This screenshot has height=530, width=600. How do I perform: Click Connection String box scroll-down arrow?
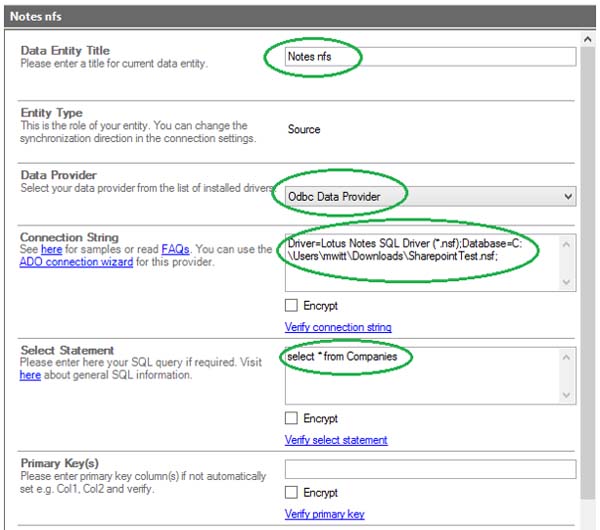tap(568, 283)
